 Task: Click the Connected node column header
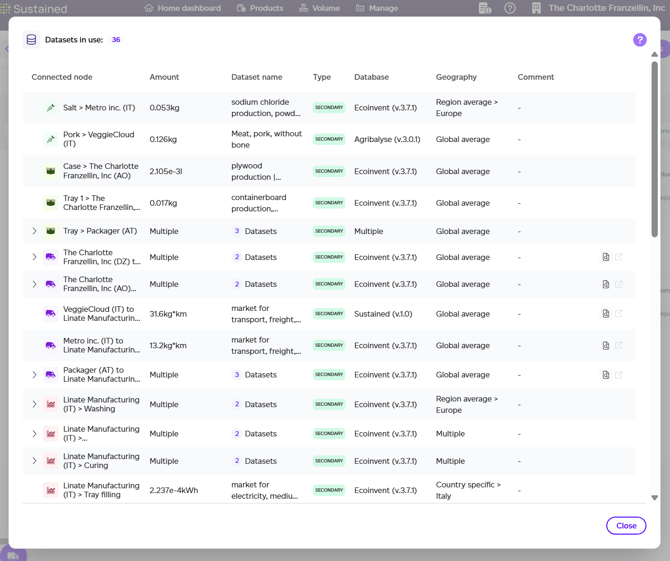tap(62, 77)
